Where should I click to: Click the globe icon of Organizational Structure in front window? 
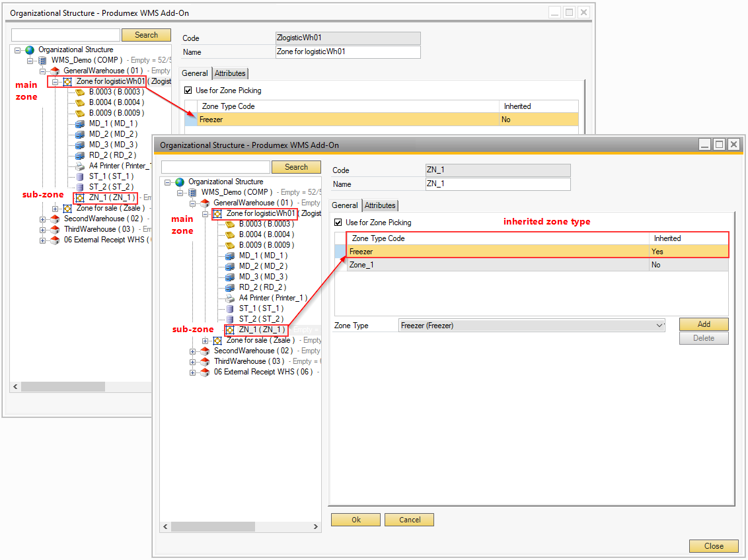[180, 182]
